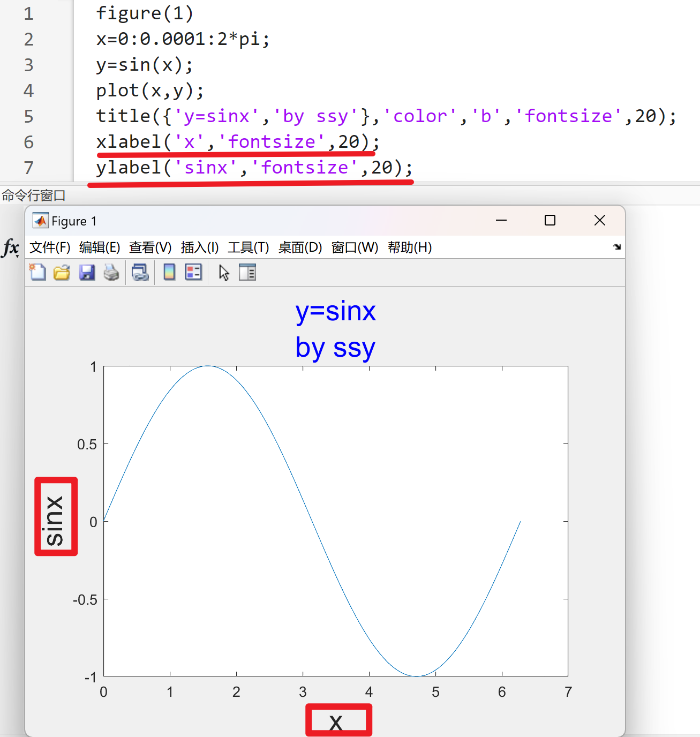Select the 'sinx' y-axis label

point(55,520)
